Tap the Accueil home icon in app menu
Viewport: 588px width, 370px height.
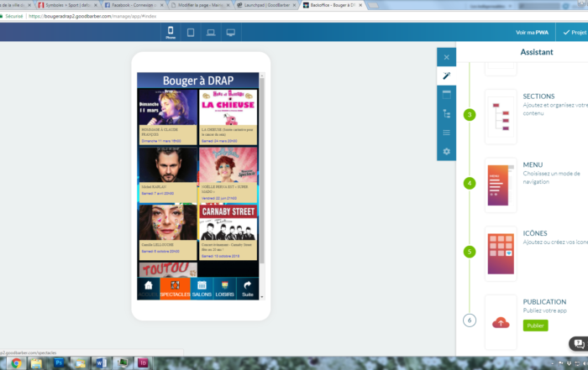149,289
